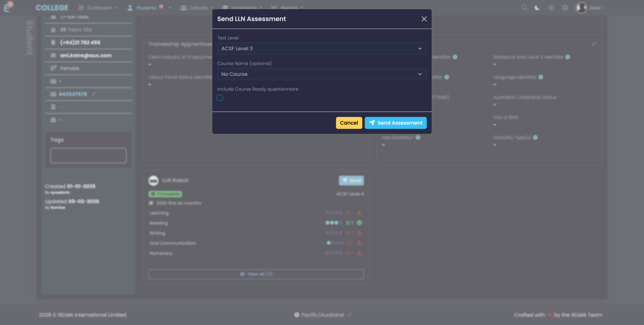Click the Reading score progress indicator
This screenshot has height=325, width=644.
333,223
